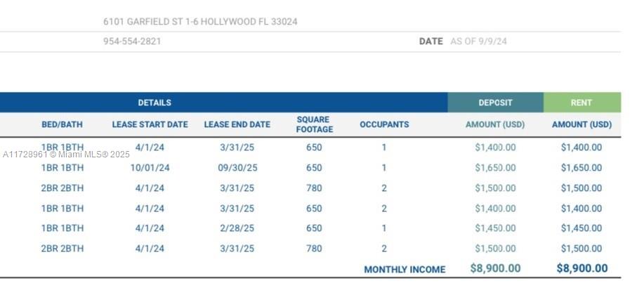Click the AS OF 9/9/24 date field
This screenshot has height=307, width=644.
478,41
